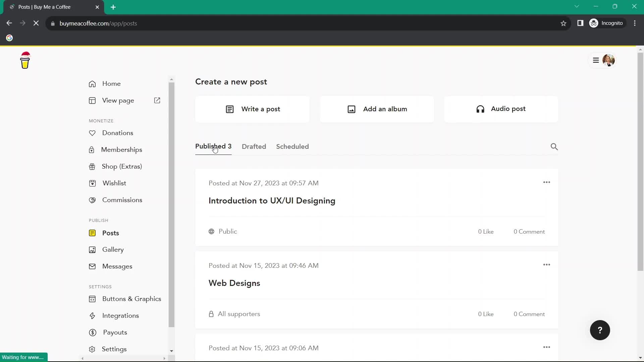Viewport: 644px width, 362px height.
Task: Click the three-dot menu on Web Designs post
Action: click(x=547, y=265)
